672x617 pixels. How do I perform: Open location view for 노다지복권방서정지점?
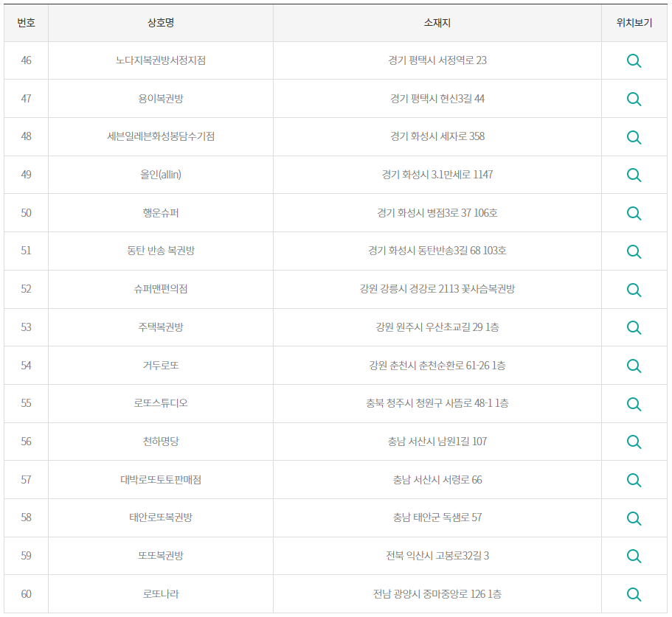pos(634,60)
